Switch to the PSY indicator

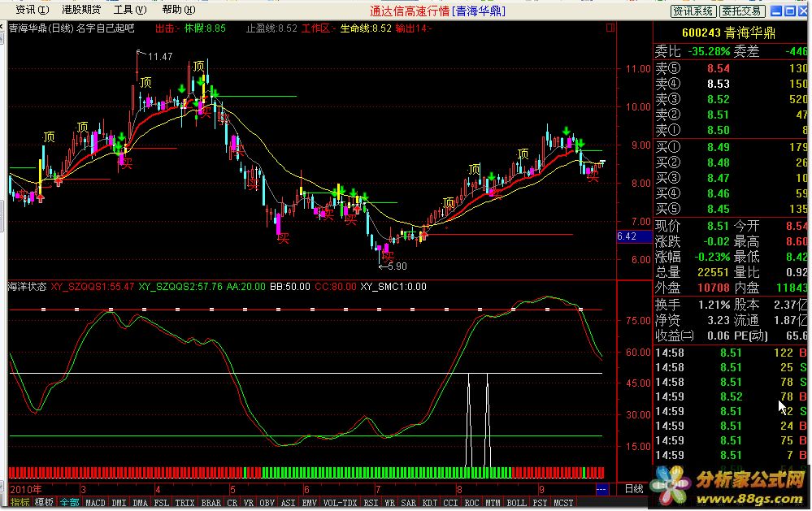[541, 503]
